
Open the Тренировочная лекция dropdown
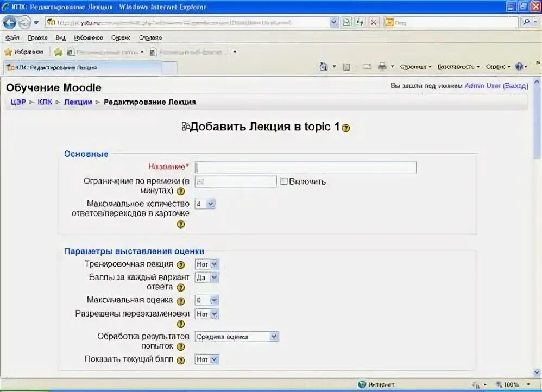coord(207,264)
